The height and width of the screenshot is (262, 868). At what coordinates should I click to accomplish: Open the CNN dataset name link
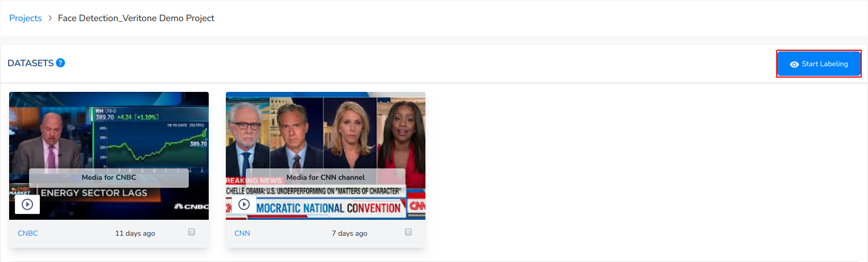point(242,233)
